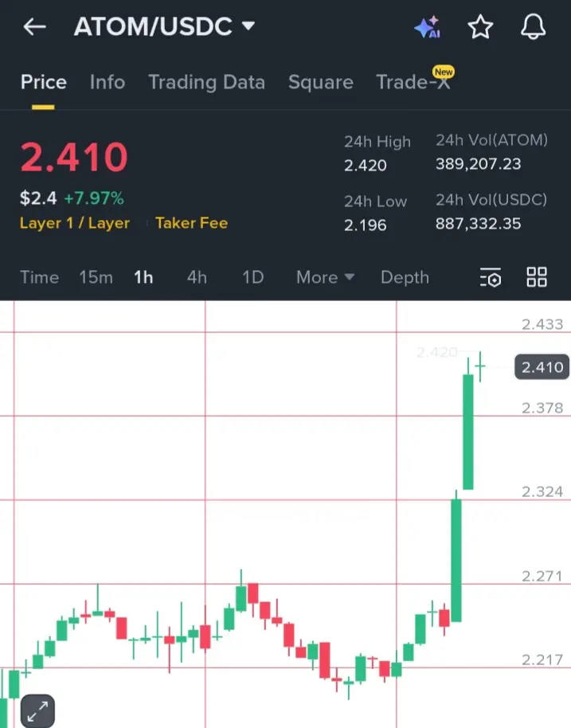The width and height of the screenshot is (571, 728).
Task: Switch to the Price tab
Action: [x=43, y=82]
